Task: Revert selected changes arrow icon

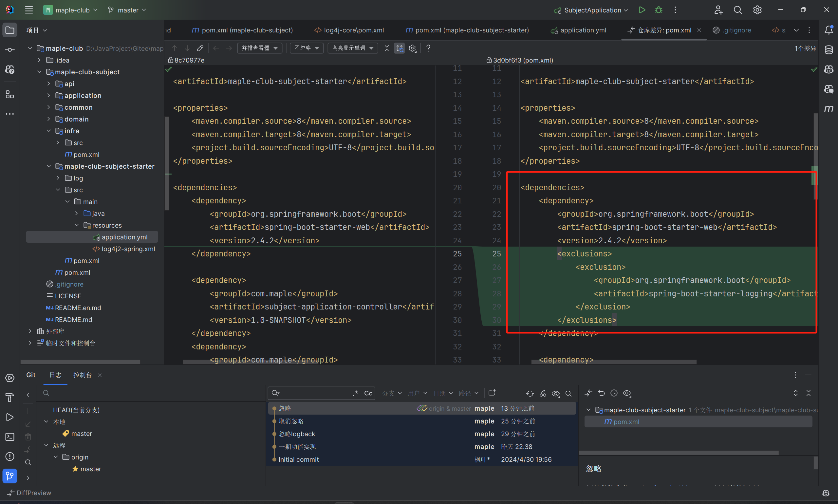Action: click(x=601, y=393)
